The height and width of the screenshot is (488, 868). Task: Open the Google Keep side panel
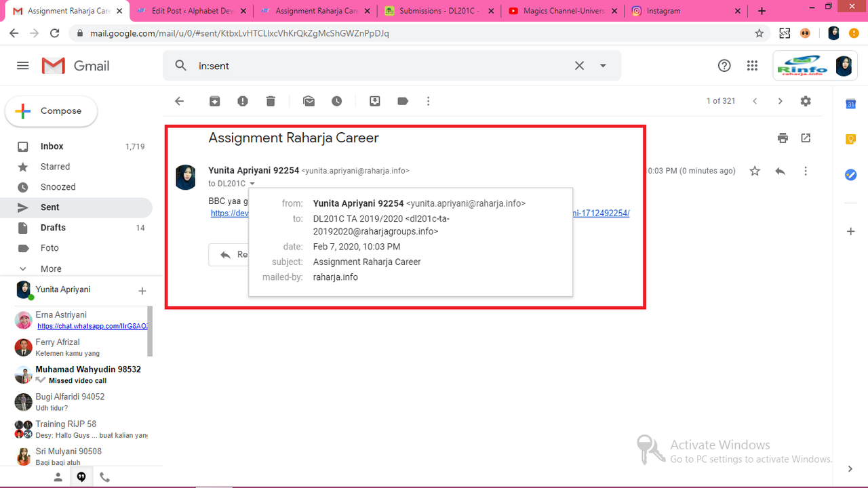tap(850, 139)
